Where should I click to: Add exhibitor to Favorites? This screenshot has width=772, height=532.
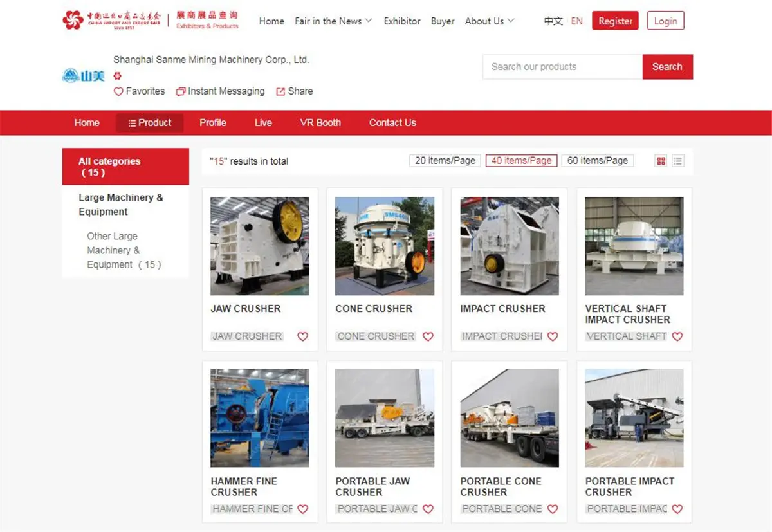point(139,91)
